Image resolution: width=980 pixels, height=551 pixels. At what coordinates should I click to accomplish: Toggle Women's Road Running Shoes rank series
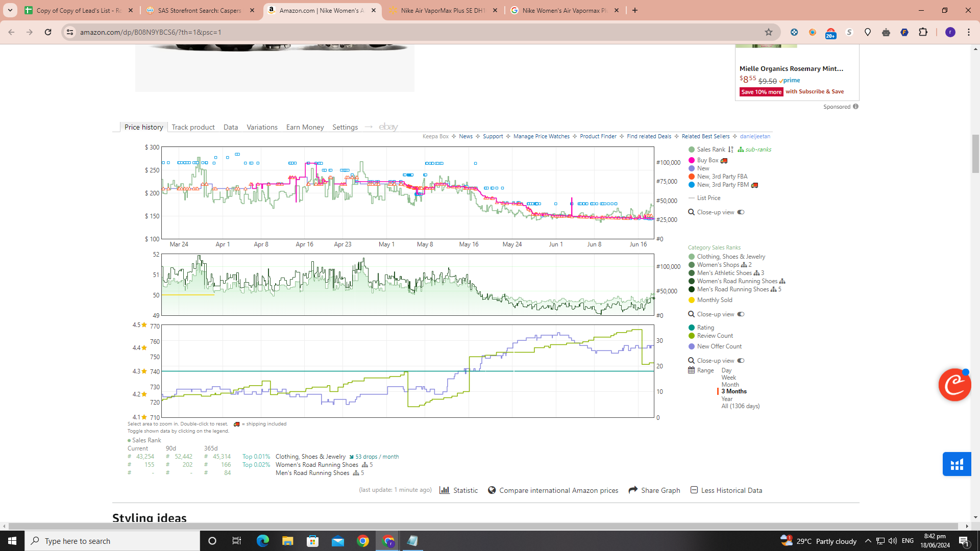(x=737, y=281)
